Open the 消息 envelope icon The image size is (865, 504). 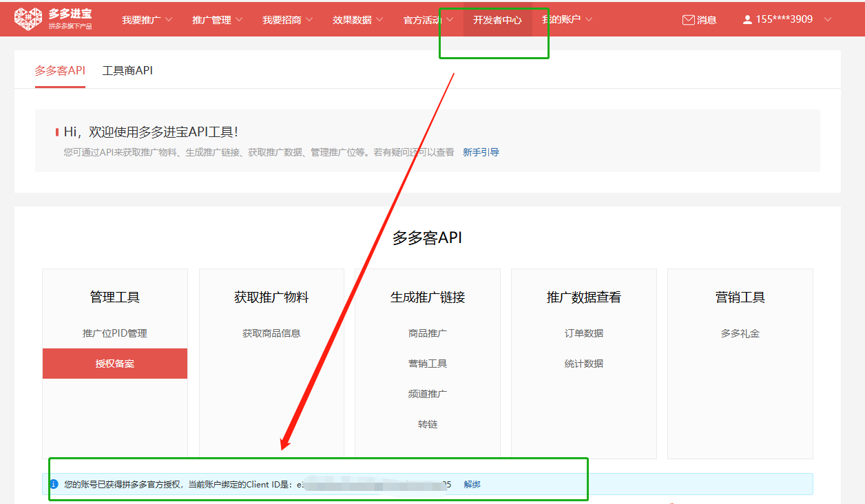point(688,20)
